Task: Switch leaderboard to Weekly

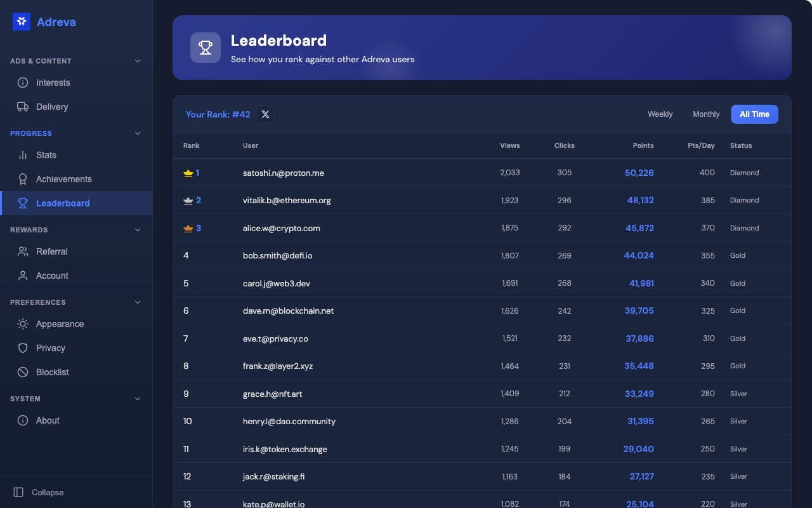Action: click(x=660, y=114)
